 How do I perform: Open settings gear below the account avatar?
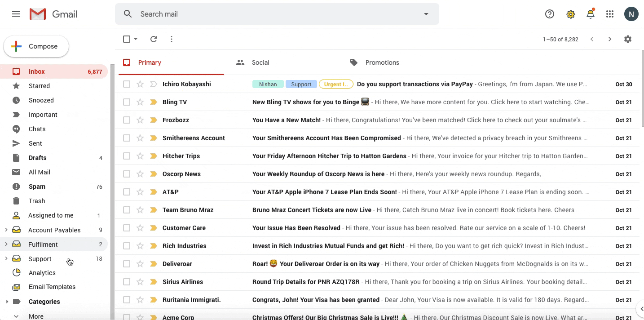pos(628,39)
